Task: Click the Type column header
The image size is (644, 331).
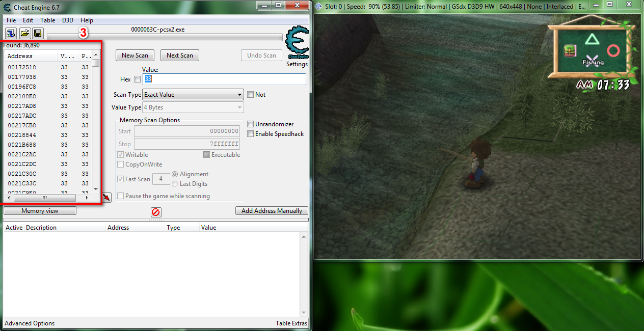Action: click(x=182, y=228)
